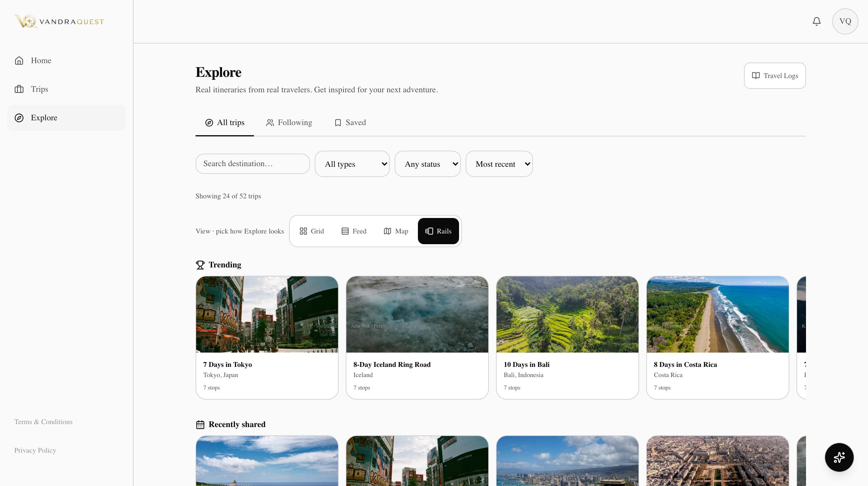
Task: Click '7 stops' on the Bali card
Action: click(x=512, y=388)
